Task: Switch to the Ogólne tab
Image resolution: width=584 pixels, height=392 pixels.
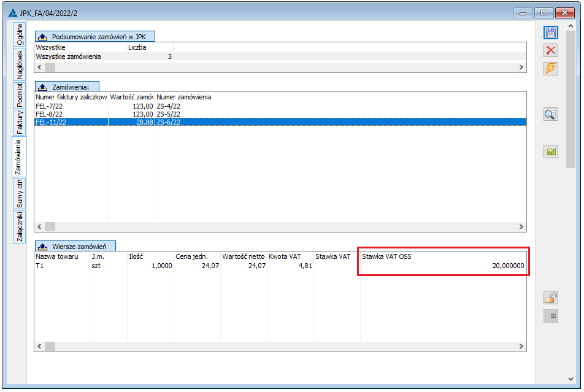Action: click(20, 34)
